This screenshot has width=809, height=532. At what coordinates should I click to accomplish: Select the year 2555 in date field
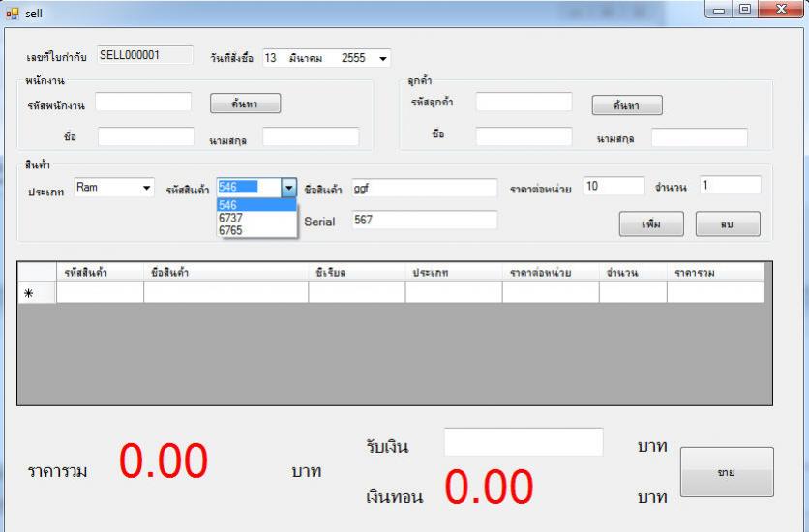[353, 58]
